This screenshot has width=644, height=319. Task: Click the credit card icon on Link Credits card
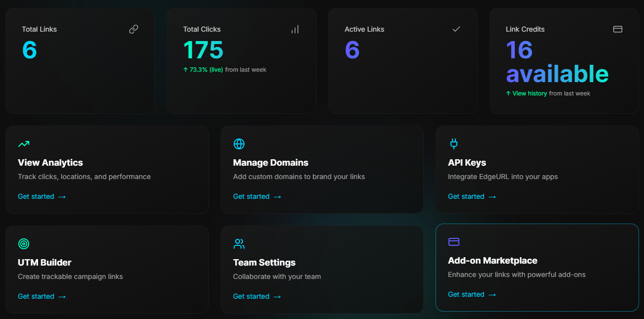[617, 29]
